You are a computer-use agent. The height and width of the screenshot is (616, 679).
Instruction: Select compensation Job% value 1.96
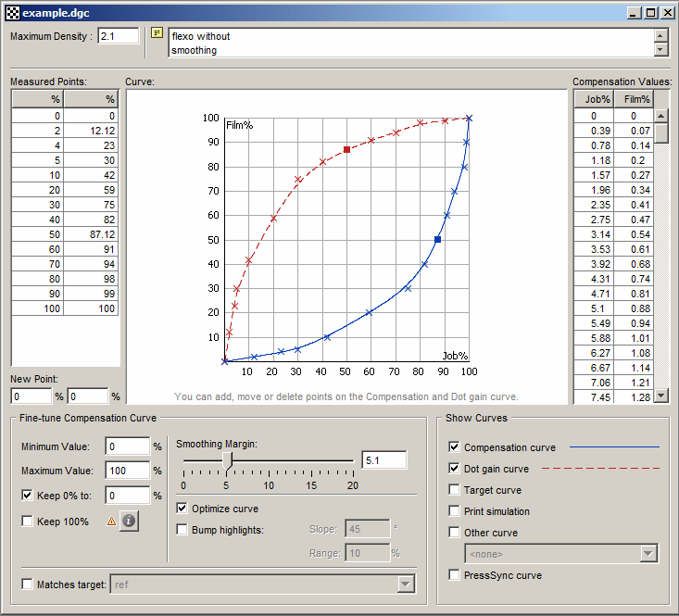click(594, 190)
